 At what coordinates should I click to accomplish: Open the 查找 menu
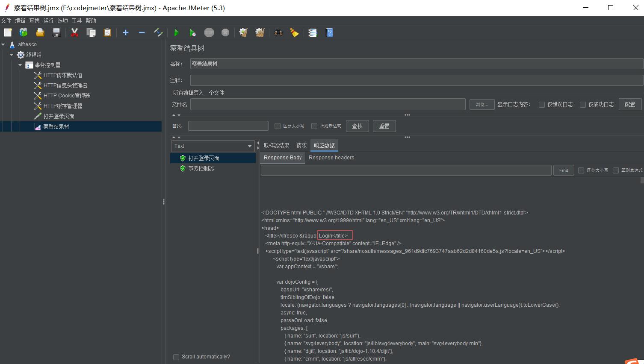[x=34, y=21]
